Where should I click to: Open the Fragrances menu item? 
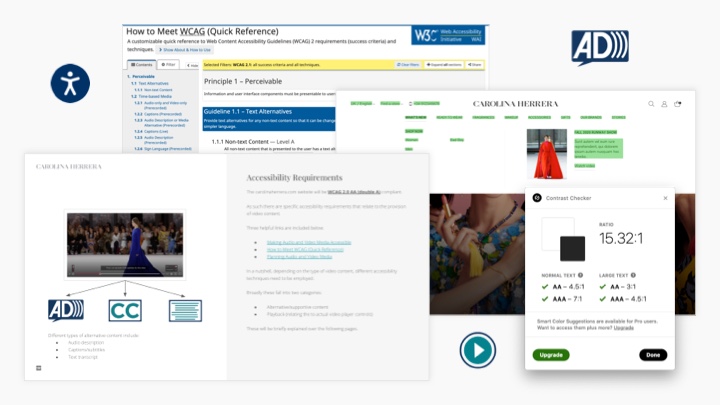[484, 118]
